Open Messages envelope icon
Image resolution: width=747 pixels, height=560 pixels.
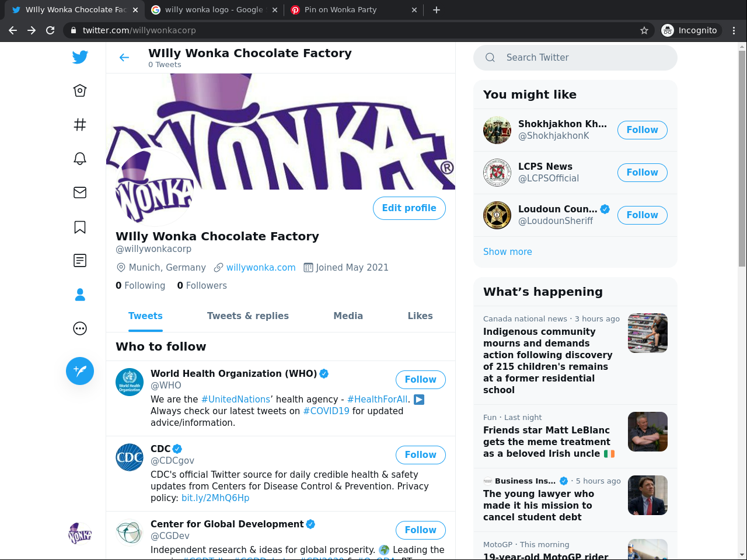click(80, 192)
